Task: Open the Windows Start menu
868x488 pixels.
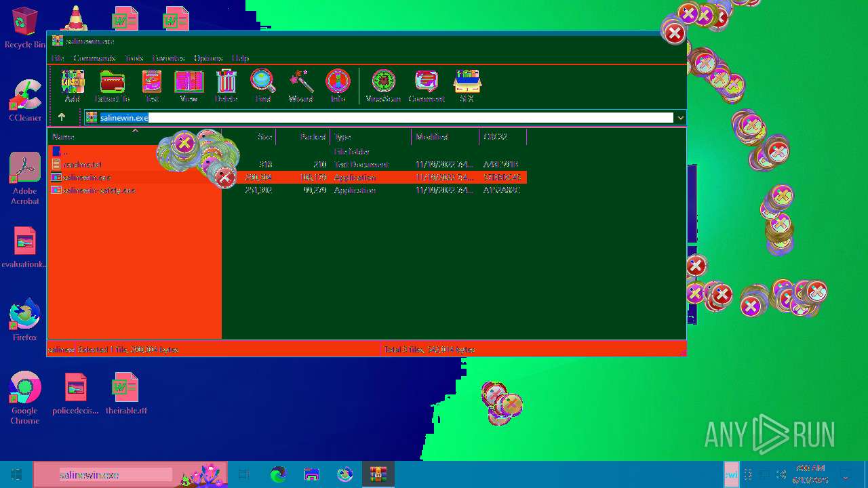Action: coord(16,474)
